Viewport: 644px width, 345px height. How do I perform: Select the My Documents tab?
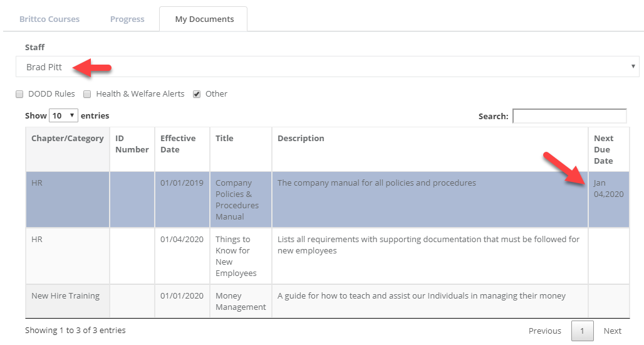(x=204, y=19)
